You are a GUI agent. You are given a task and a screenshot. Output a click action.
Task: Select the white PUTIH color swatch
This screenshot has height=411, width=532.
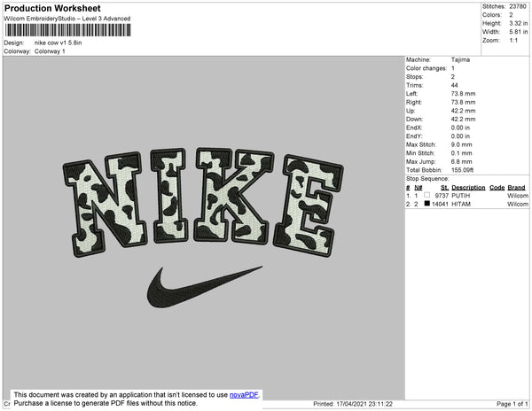point(426,195)
